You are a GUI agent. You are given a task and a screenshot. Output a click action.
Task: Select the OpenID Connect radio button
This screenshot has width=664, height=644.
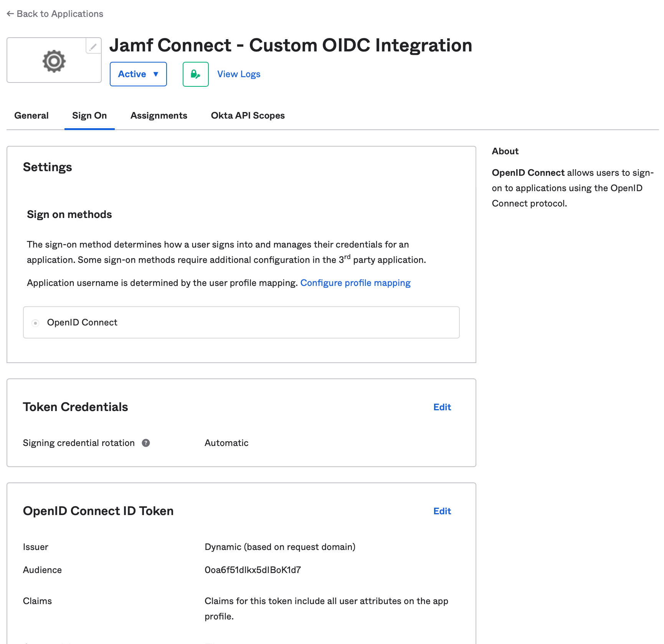click(35, 323)
